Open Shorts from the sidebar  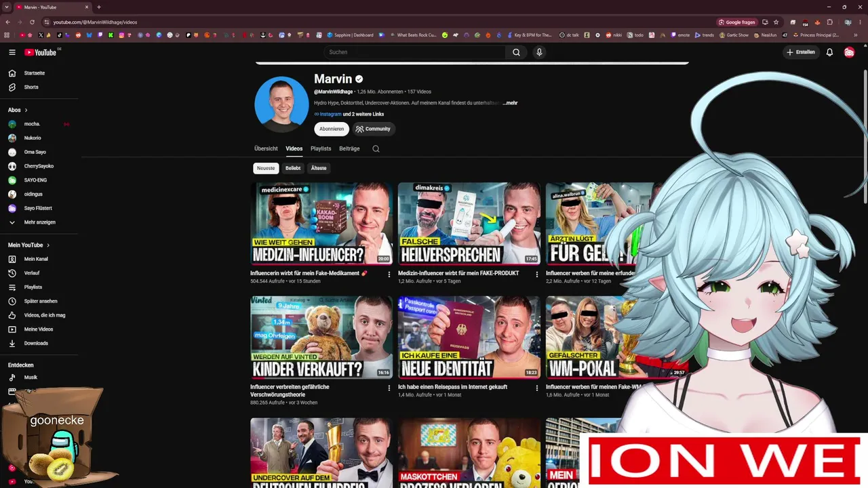click(x=31, y=87)
